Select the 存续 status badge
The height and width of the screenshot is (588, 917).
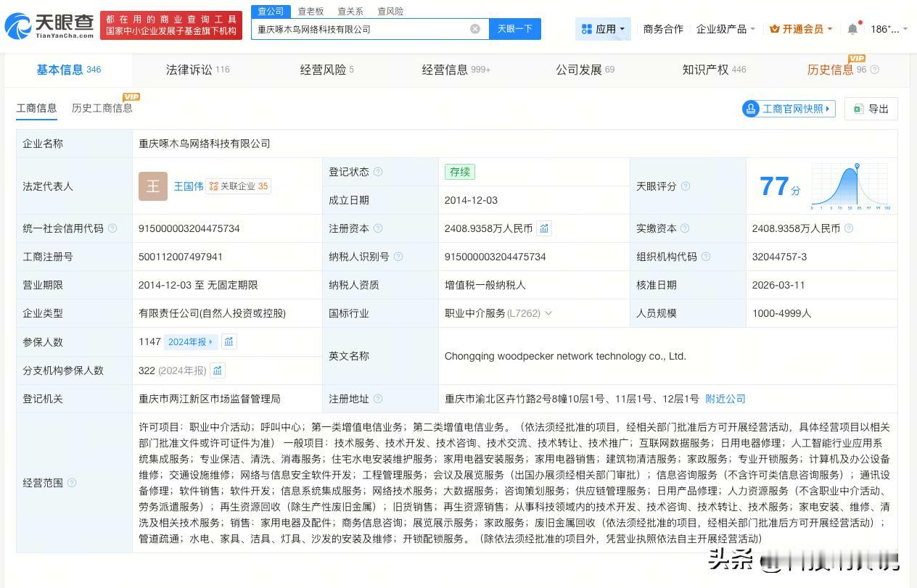(460, 172)
